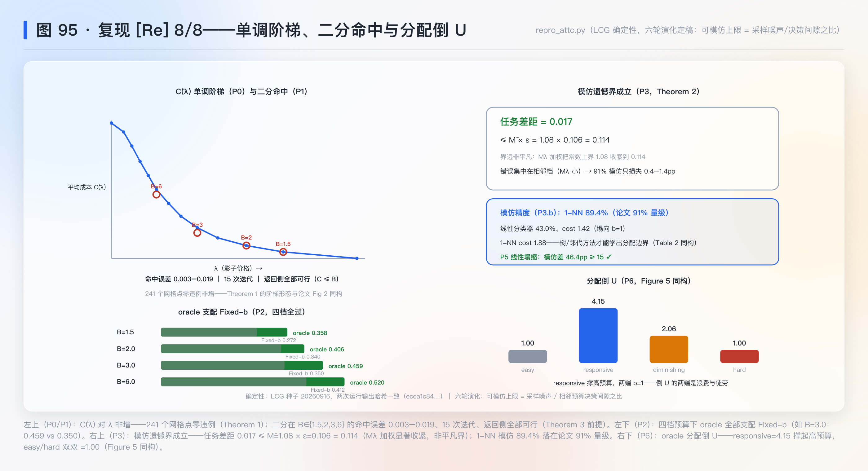868x471 pixels.
Task: Click the text "oracle 0.358"
Action: (x=310, y=332)
